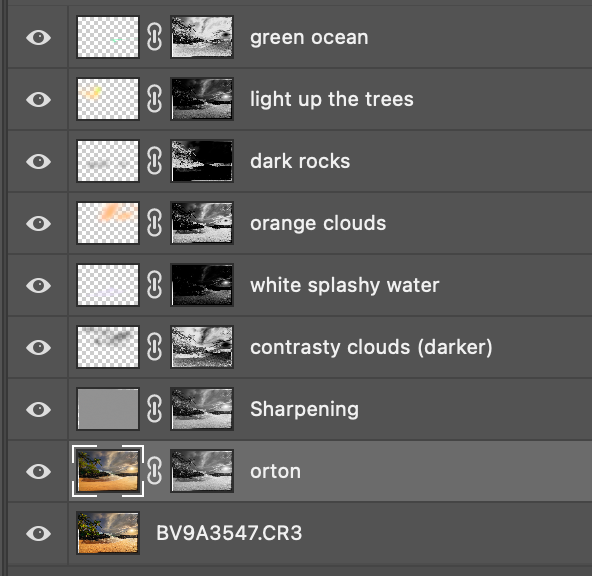
Task: Hide the dark rocks layer
Action: pyautogui.click(x=39, y=161)
